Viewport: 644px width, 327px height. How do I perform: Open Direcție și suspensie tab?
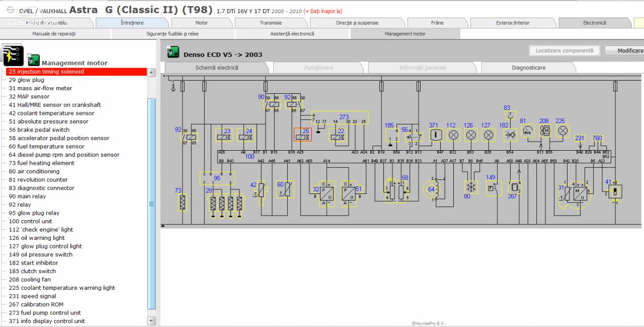coord(357,23)
